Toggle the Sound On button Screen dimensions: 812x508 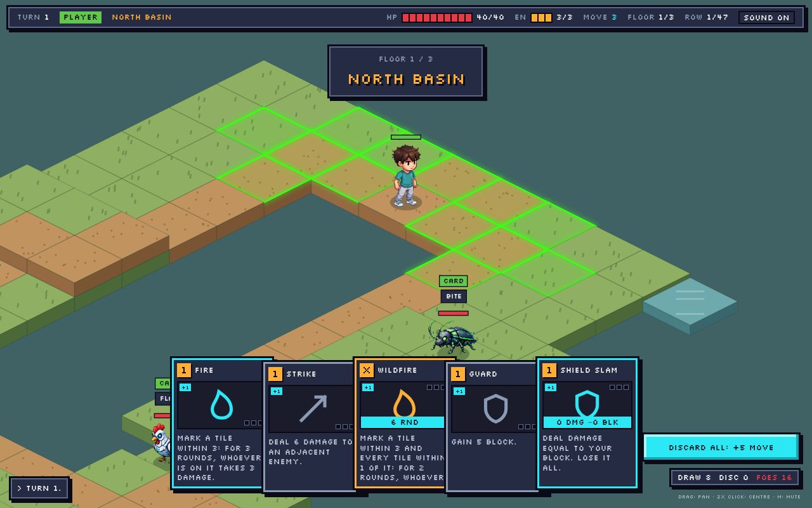766,17
